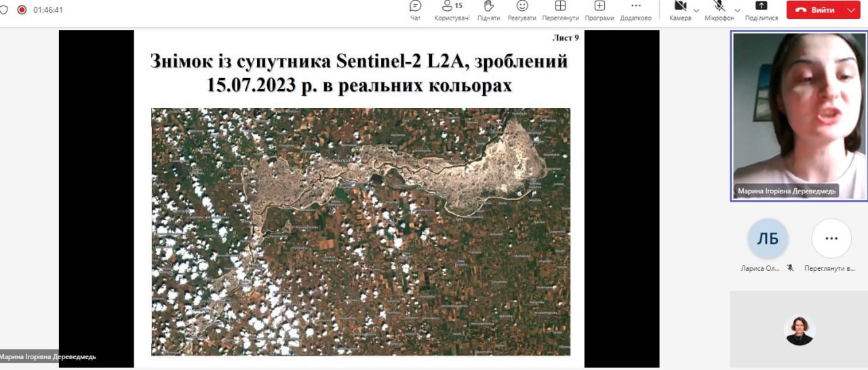868x370 pixels.
Task: Click the three-dots tile to view all participants
Action: click(x=831, y=238)
